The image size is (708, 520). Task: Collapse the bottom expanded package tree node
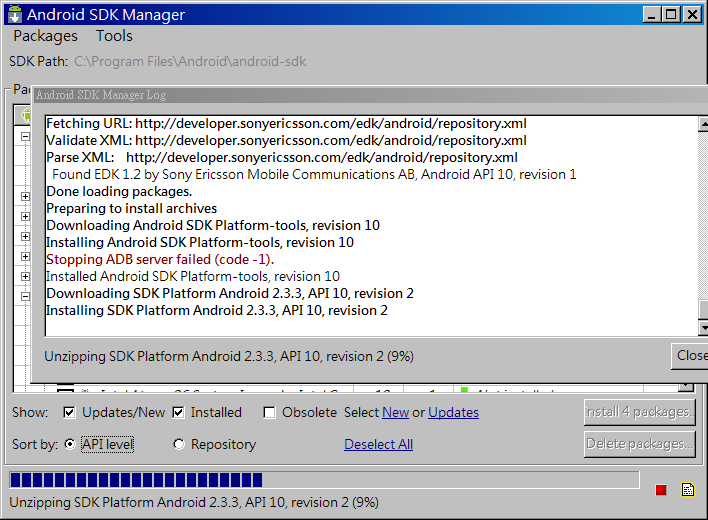pyautogui.click(x=25, y=297)
